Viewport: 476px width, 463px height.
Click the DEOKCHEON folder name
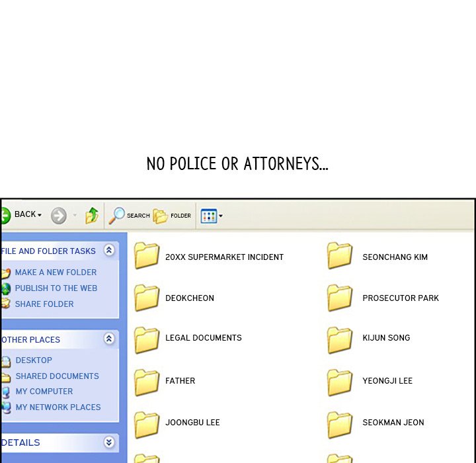pos(190,298)
